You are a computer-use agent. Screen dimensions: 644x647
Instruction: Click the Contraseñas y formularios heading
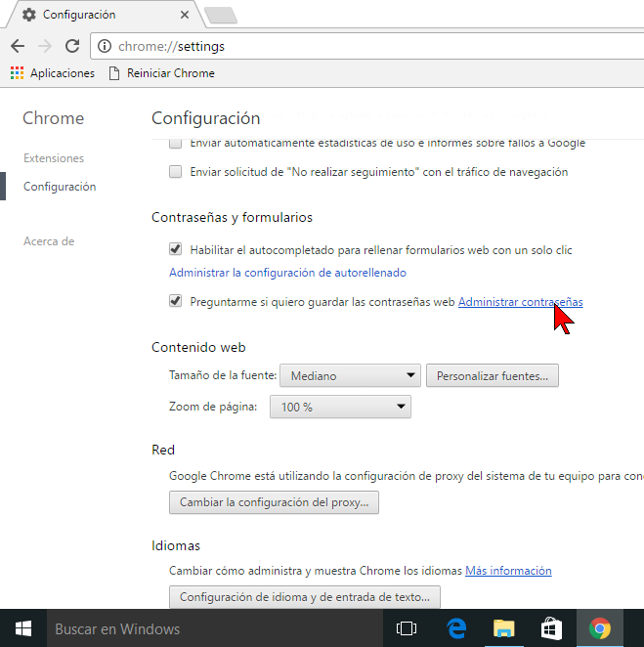click(232, 217)
